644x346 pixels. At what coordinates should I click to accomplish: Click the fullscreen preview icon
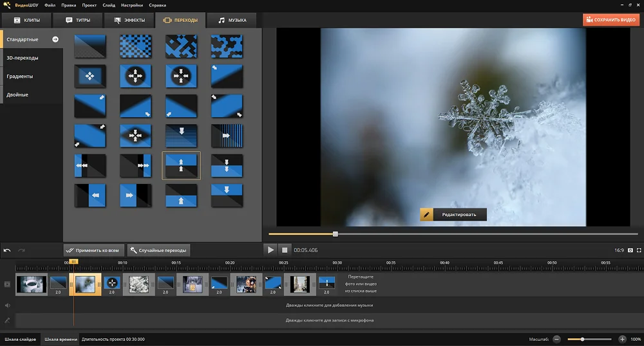tap(639, 250)
